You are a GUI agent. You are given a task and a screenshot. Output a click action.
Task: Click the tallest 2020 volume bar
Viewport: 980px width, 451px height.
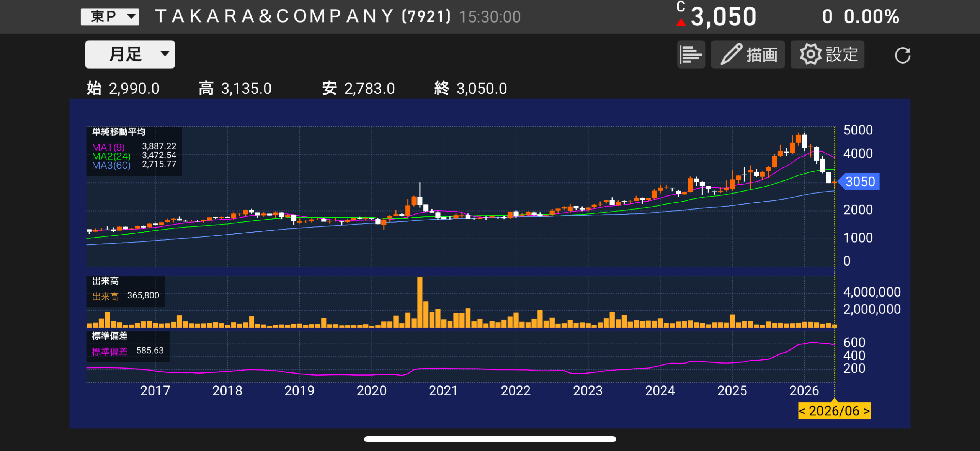tap(420, 302)
